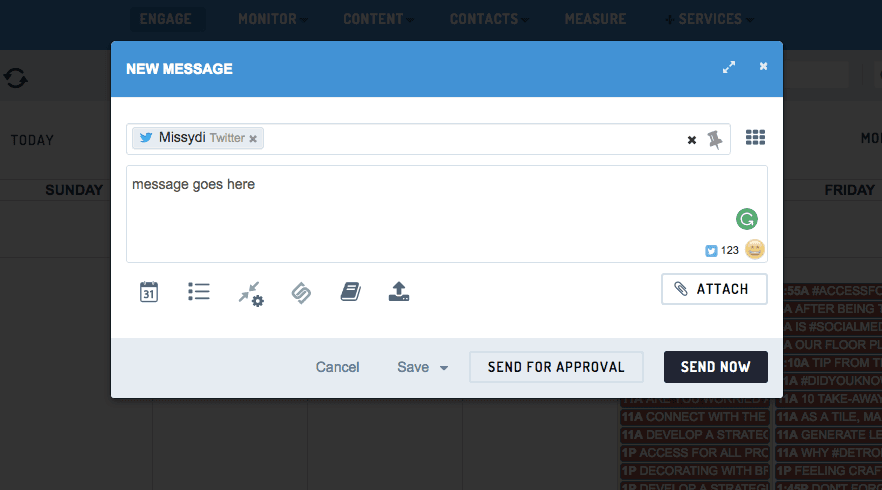Click the green Grammarly icon

tap(746, 219)
